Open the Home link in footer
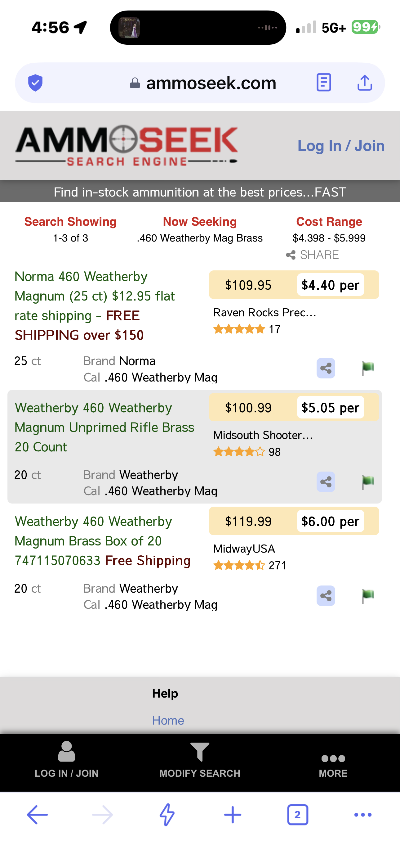400x868 pixels. (168, 721)
